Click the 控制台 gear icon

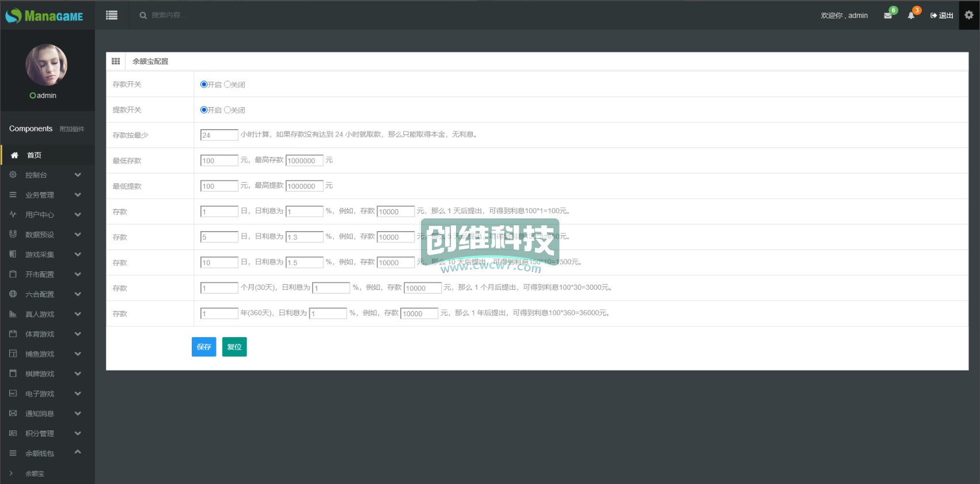pos(13,175)
